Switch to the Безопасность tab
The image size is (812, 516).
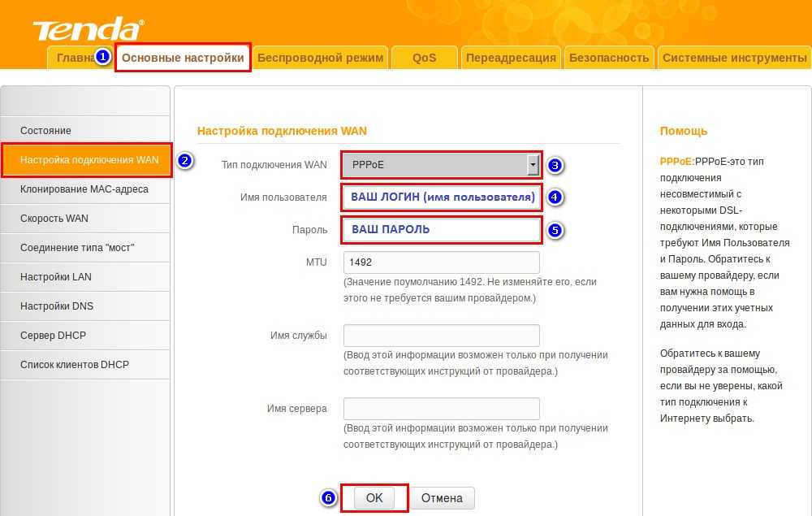click(x=609, y=58)
